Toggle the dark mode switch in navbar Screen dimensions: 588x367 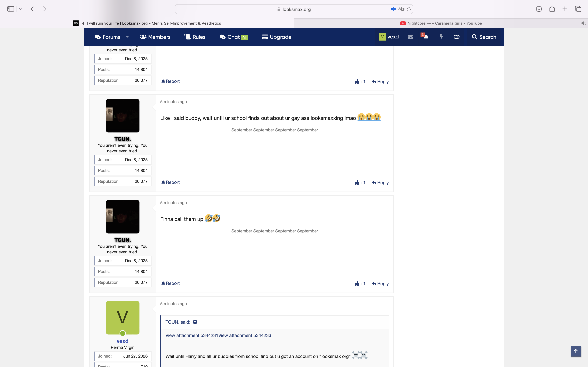pyautogui.click(x=456, y=37)
